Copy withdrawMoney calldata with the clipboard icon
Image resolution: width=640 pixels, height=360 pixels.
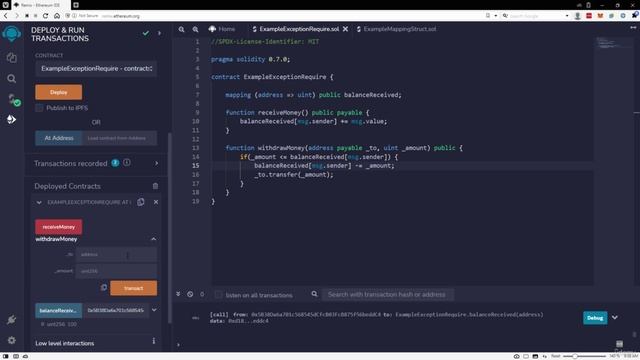pos(104,287)
